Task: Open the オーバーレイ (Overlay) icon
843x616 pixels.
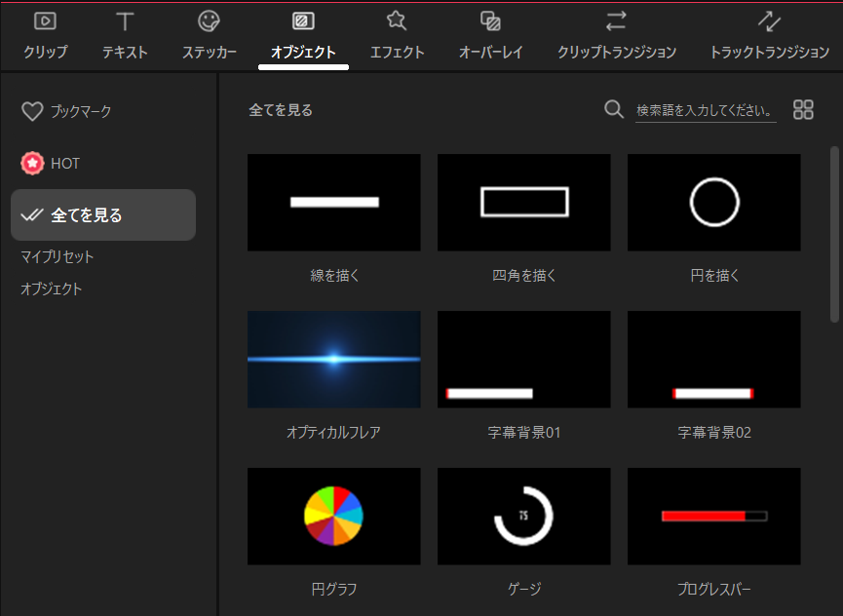Action: 491,21
